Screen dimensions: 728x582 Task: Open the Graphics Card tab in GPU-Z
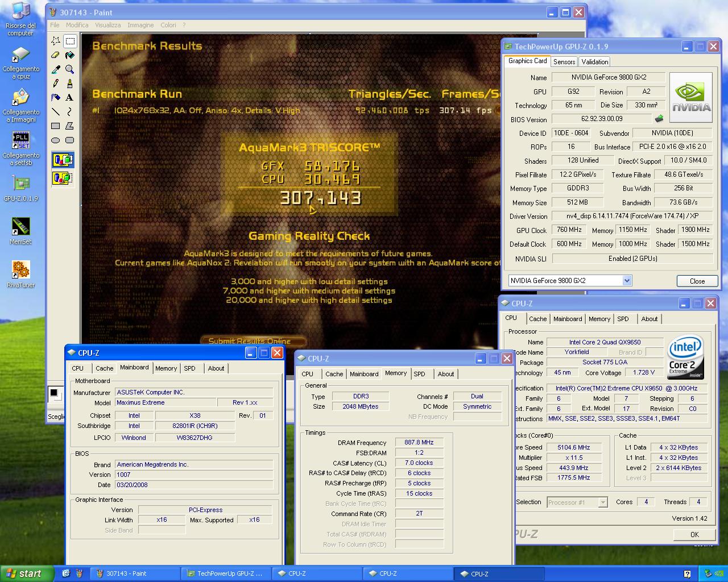click(527, 61)
